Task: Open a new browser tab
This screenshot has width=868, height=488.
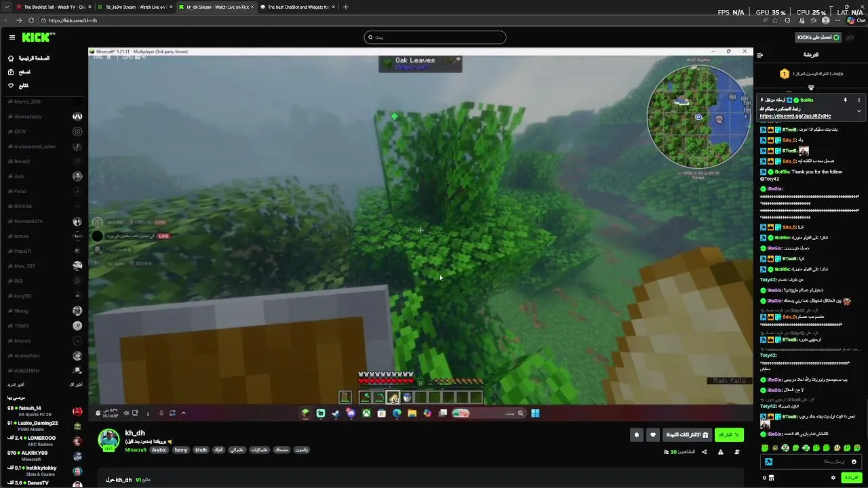Action: (x=346, y=7)
